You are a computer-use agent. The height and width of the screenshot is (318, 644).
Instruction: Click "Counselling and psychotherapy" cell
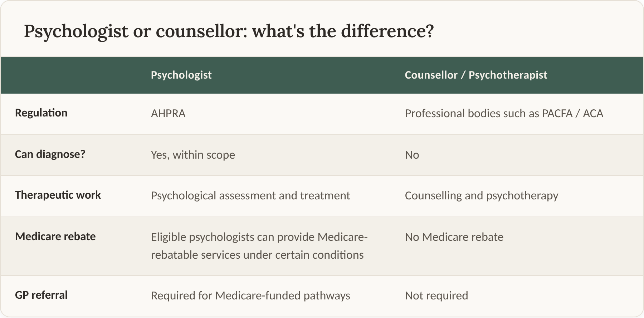(482, 196)
